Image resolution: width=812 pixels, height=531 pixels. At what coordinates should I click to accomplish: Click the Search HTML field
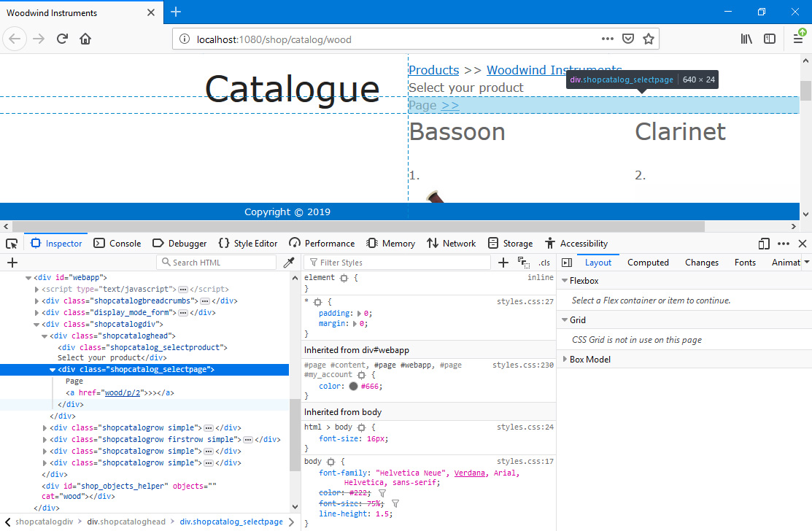(217, 263)
